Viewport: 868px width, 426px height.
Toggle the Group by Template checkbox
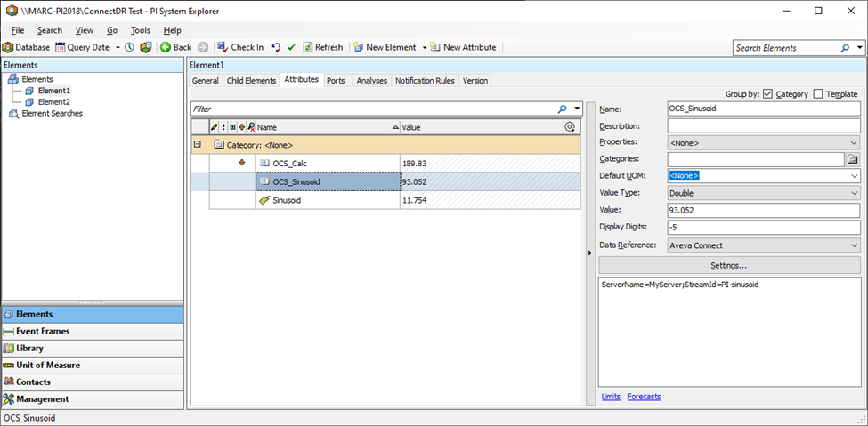(818, 94)
